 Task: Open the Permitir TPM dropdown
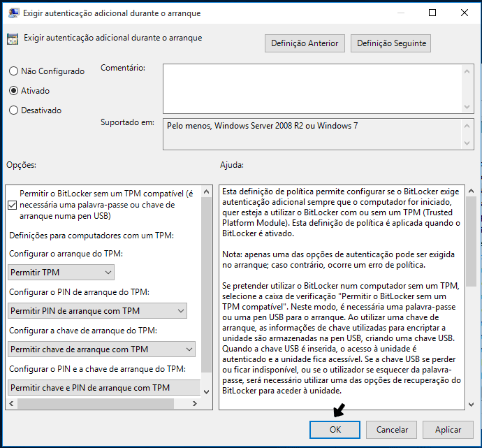click(x=61, y=273)
